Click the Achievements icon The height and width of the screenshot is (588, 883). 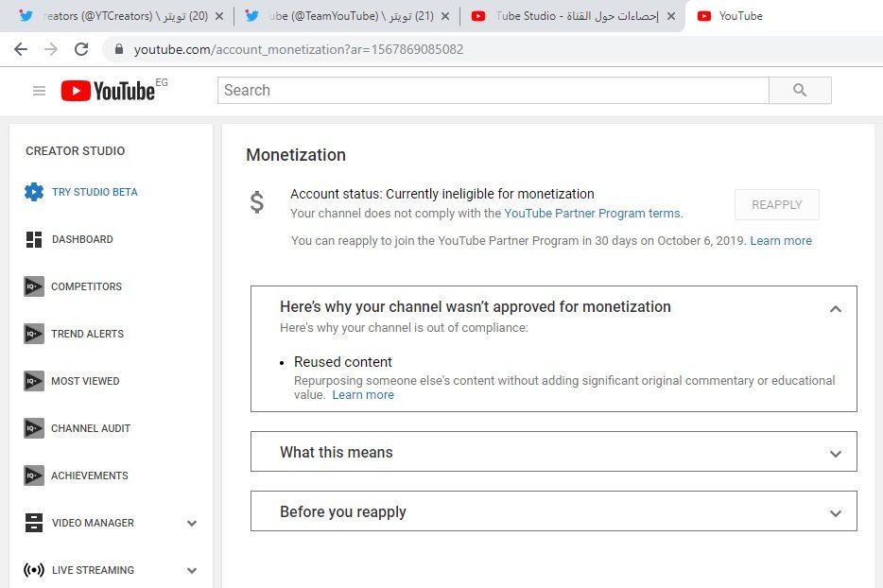coord(34,476)
